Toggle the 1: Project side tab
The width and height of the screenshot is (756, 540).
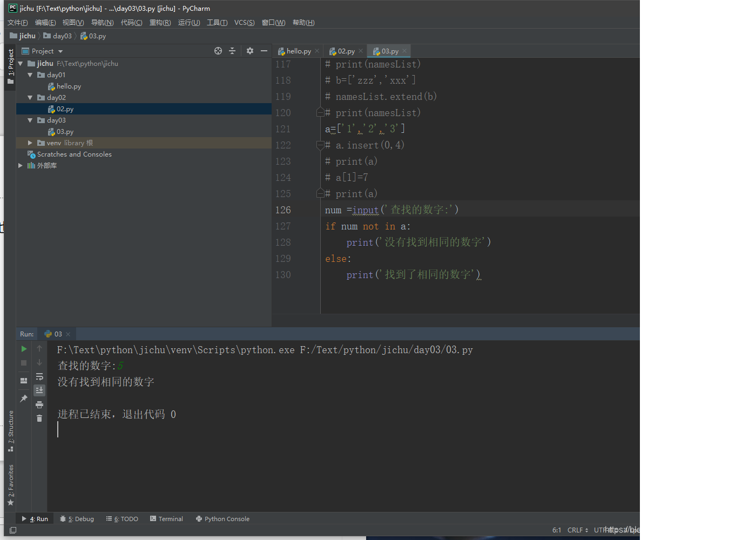click(x=10, y=66)
